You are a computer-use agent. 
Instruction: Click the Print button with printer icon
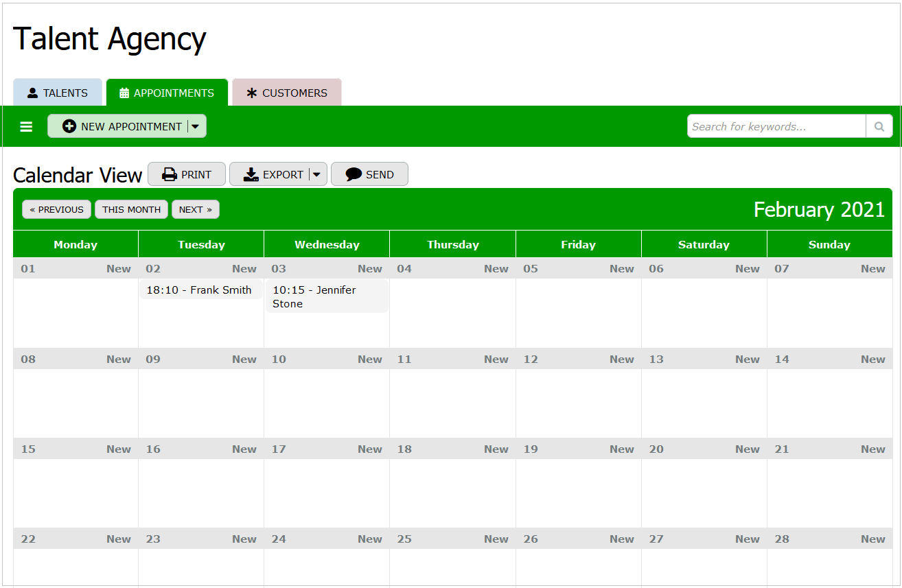[x=187, y=174]
